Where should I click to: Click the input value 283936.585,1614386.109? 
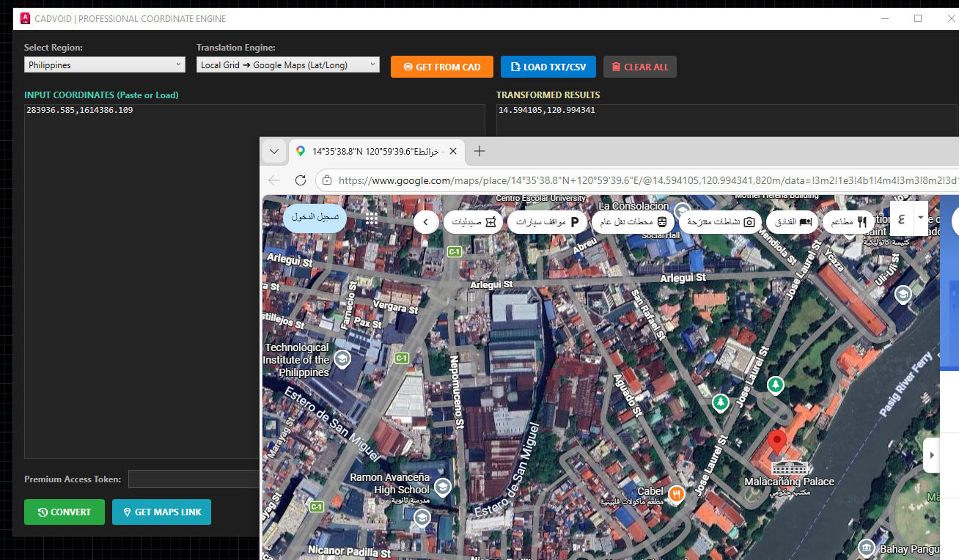point(80,111)
